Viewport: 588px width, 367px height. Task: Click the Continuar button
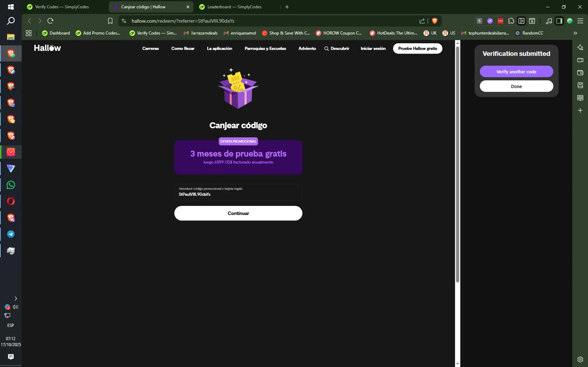coord(238,213)
